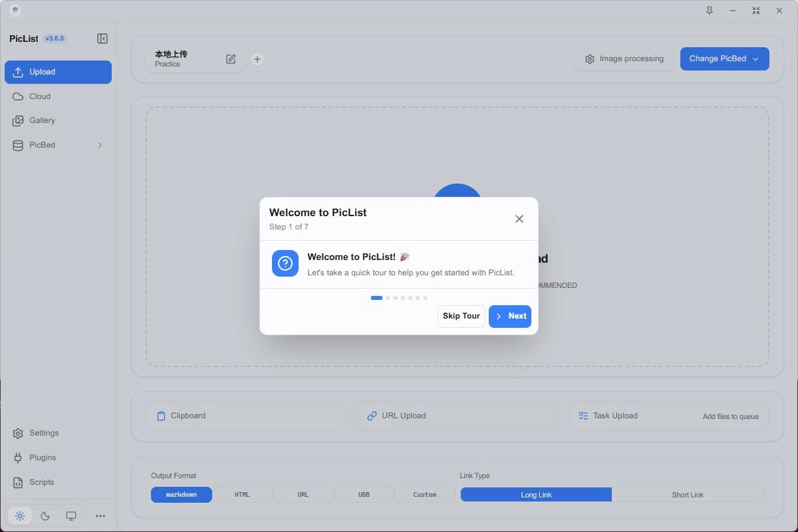Viewport: 798px width, 532px height.
Task: Pin the window on top
Action: tap(710, 11)
